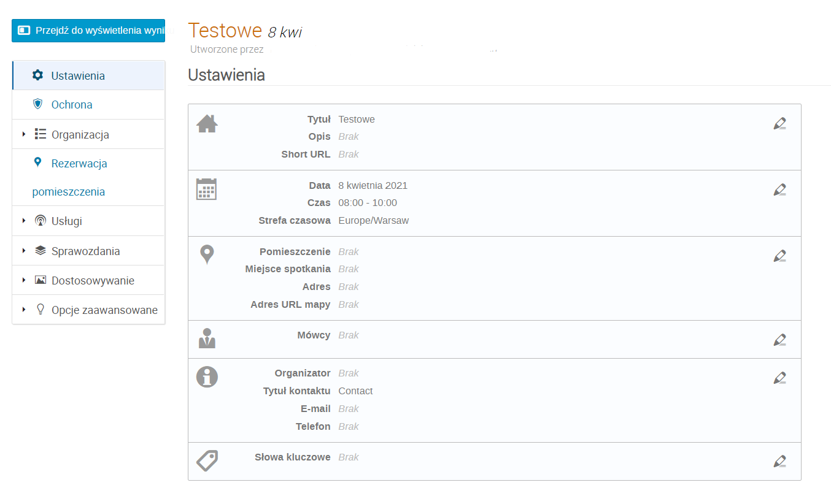Expand the Sprawozdania menu arrow
831x504 pixels.
pos(24,251)
